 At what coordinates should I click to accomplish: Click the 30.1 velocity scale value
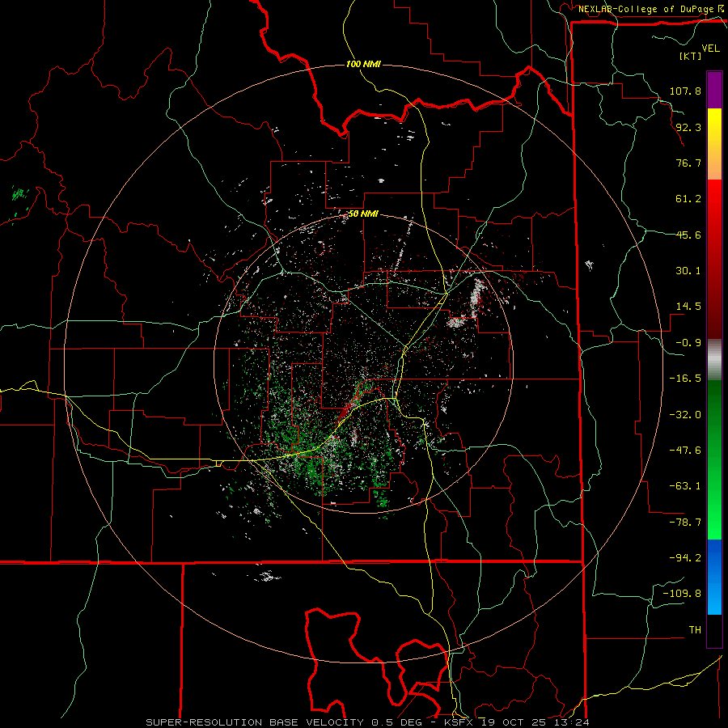688,271
